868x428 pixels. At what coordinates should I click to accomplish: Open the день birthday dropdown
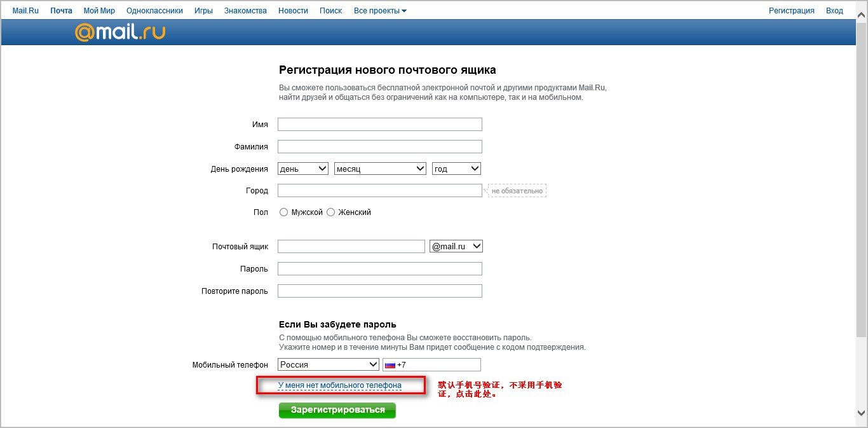click(x=303, y=169)
